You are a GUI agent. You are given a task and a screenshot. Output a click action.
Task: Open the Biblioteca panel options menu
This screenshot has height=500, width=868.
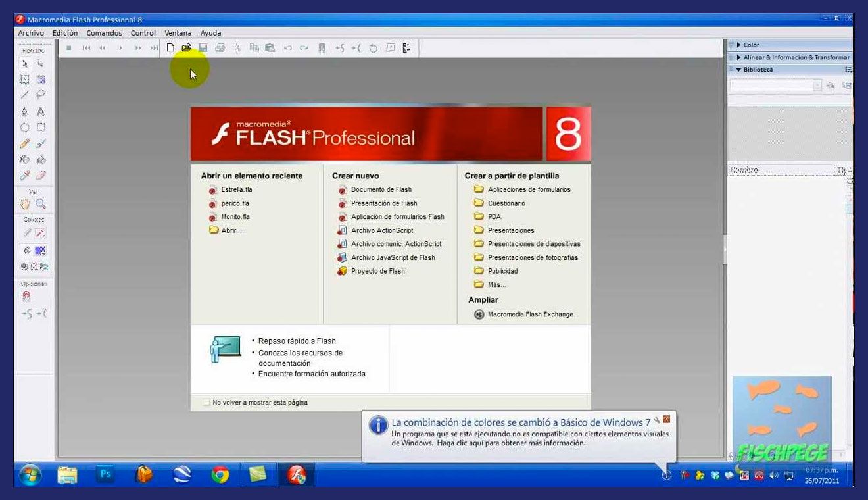pyautogui.click(x=848, y=69)
